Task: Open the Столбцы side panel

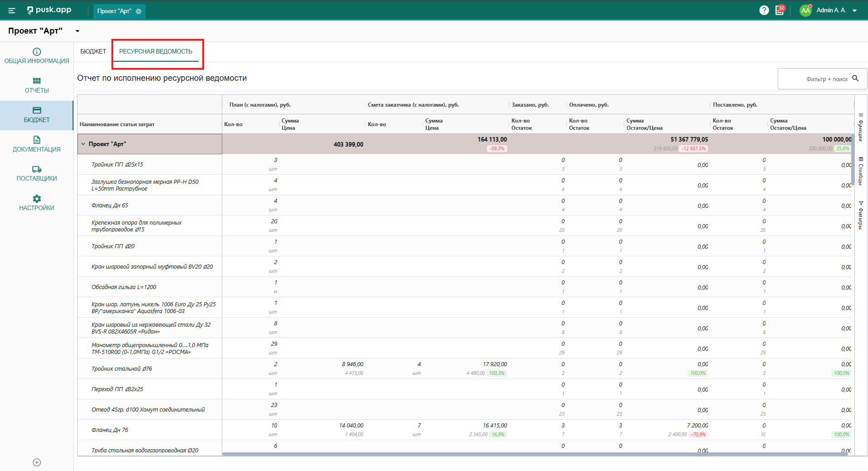Action: pyautogui.click(x=860, y=171)
